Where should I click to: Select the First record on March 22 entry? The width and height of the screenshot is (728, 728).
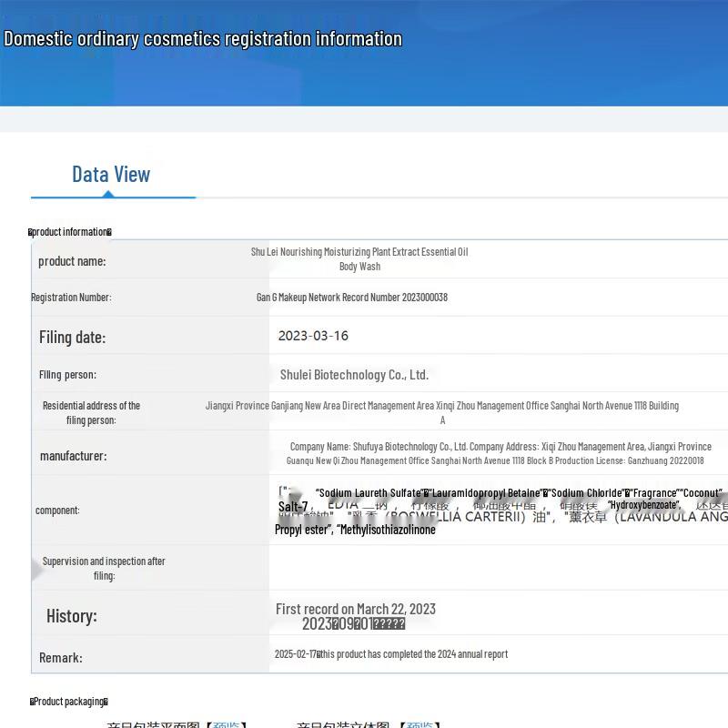click(x=356, y=609)
